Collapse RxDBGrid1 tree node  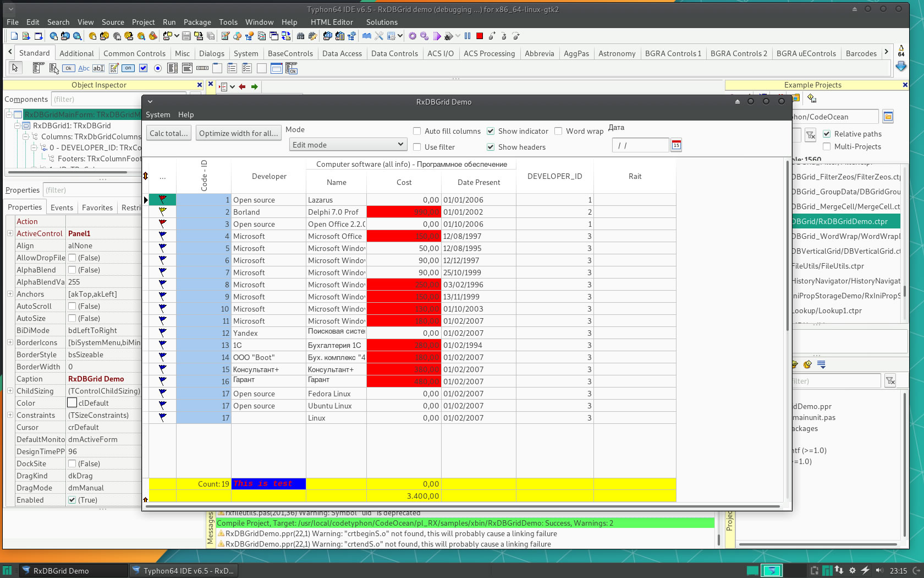[17, 126]
